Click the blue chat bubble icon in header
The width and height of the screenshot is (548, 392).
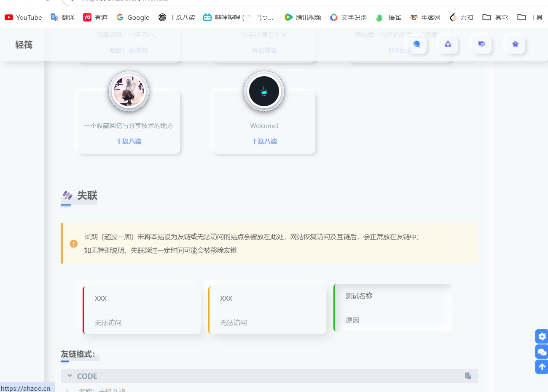[x=416, y=44]
